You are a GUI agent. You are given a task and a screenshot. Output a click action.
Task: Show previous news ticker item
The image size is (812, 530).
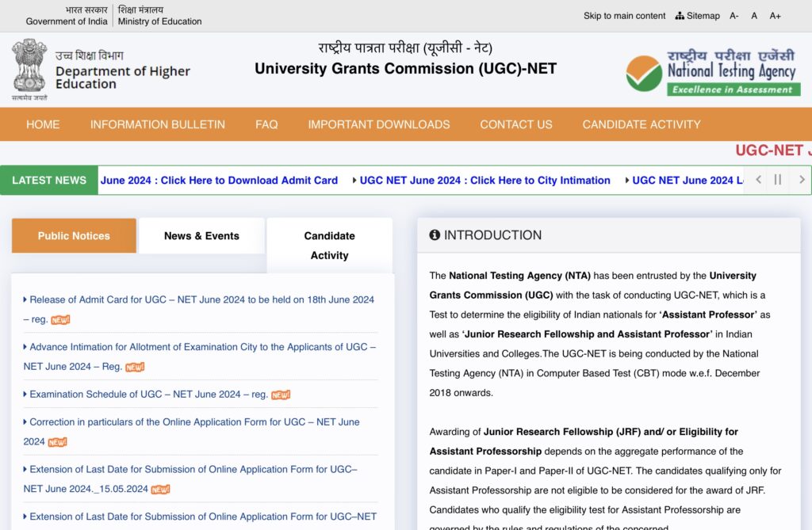pyautogui.click(x=758, y=180)
